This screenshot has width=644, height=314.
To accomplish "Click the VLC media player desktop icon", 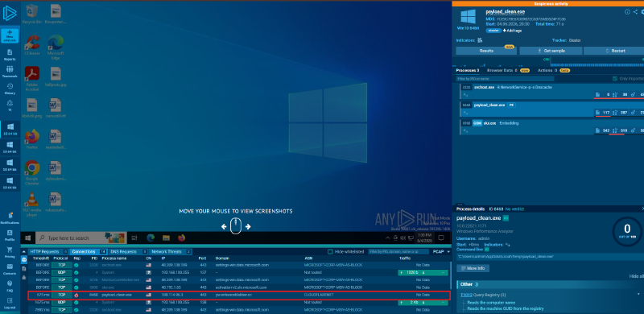I will (x=31, y=205).
